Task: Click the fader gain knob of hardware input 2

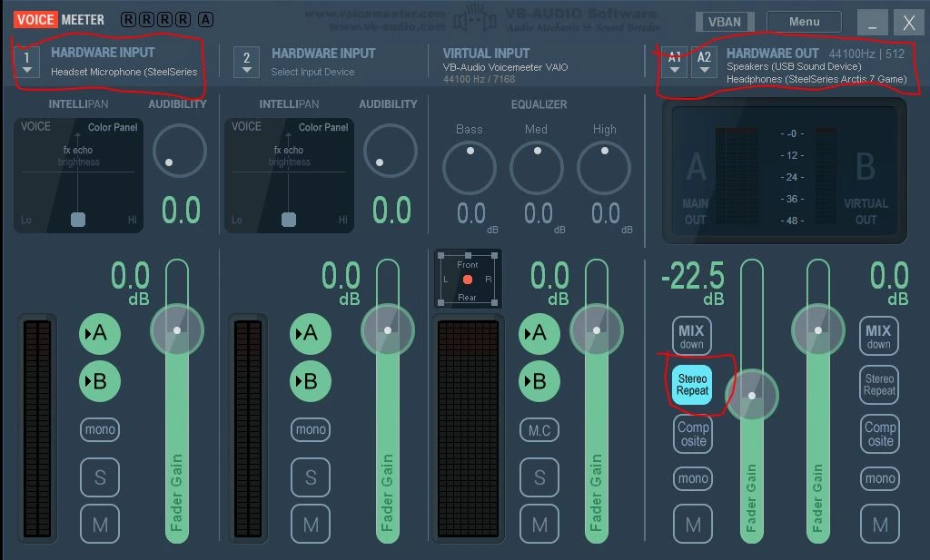Action: click(x=387, y=330)
